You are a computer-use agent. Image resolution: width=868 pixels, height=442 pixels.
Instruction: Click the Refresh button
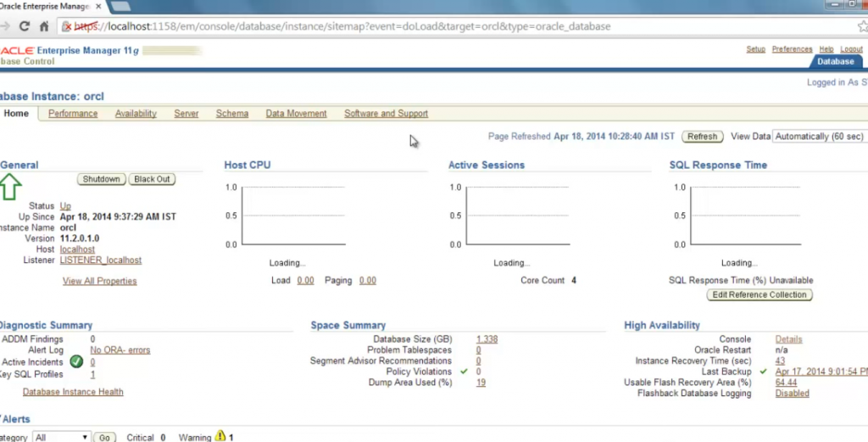[x=703, y=137]
